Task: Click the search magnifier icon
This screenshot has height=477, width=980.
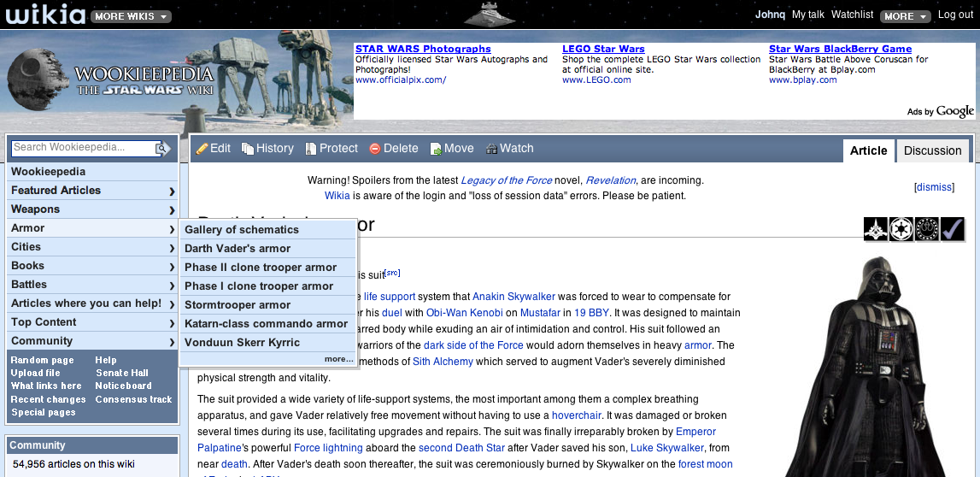Action: pyautogui.click(x=162, y=148)
